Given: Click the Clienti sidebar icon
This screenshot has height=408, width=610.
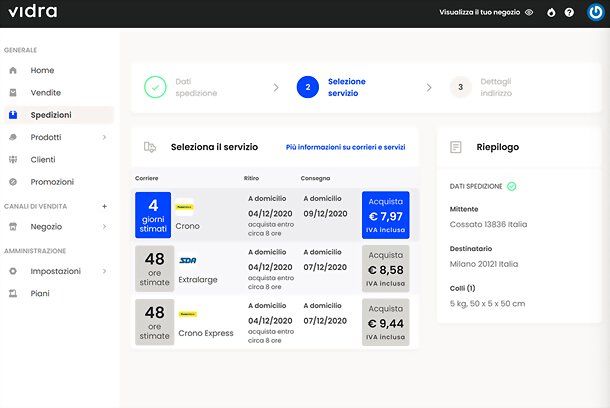Looking at the screenshot, I should 13,159.
